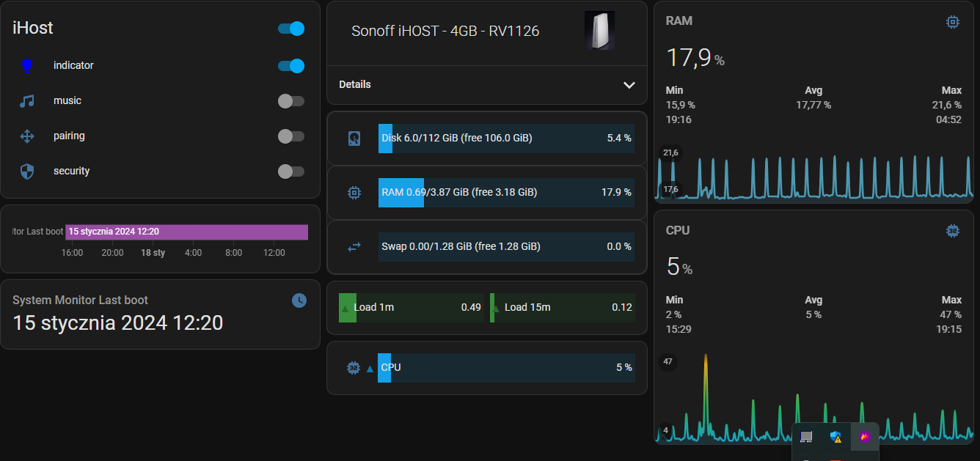Click the "Sonoff iHOST - 4GB - RV1126" title
Viewport: 980px width, 461px height.
click(x=445, y=31)
